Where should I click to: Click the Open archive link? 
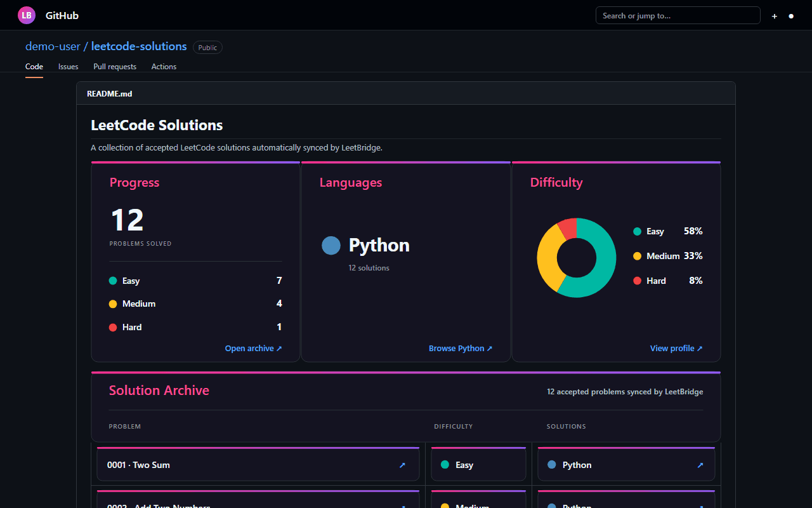(x=254, y=349)
